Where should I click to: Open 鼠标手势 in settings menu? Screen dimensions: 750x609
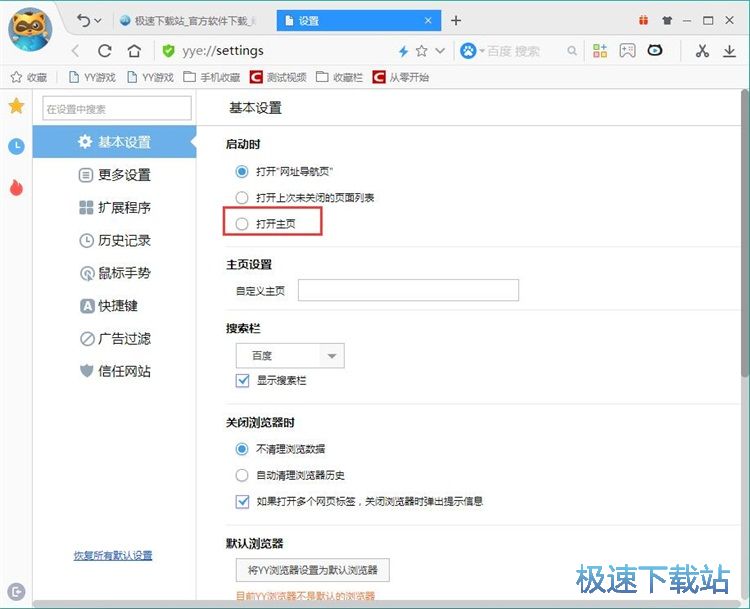pos(114,273)
